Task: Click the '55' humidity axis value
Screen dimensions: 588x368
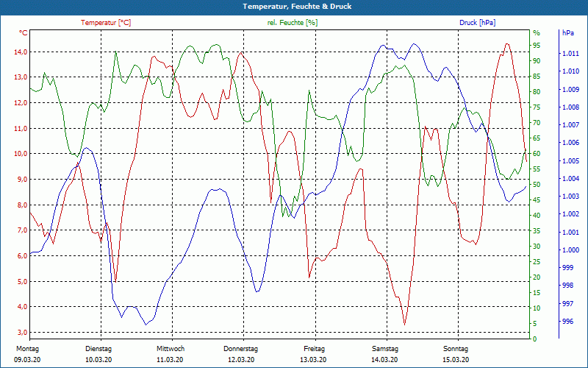Action: [537, 169]
